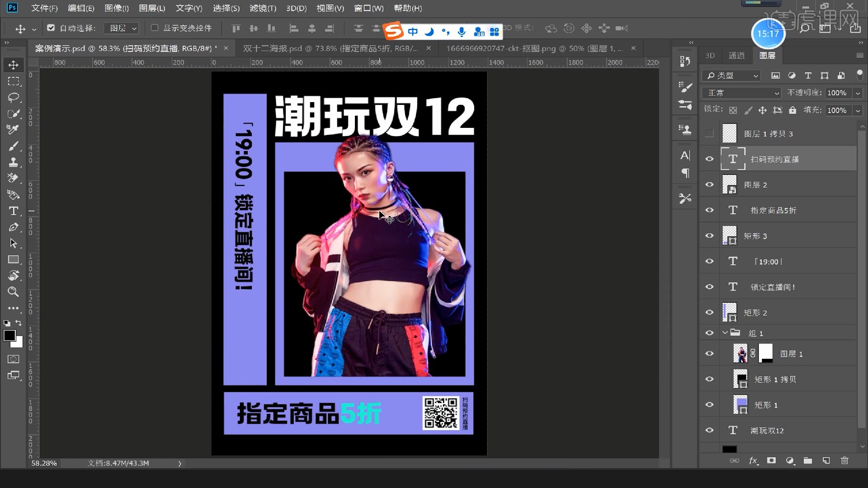Image resolution: width=868 pixels, height=488 pixels.
Task: Lock all attributes of the layer
Action: pos(793,110)
